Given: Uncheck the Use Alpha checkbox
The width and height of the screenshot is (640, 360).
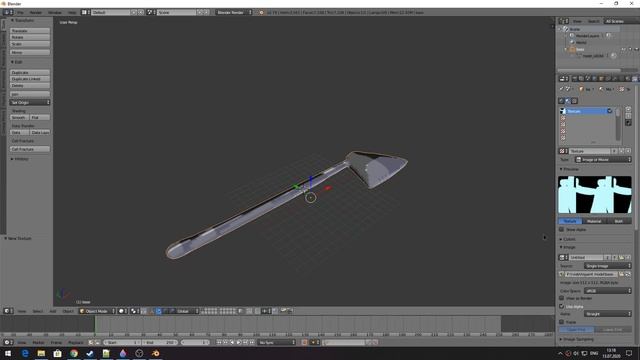Looking at the screenshot, I should [x=562, y=306].
